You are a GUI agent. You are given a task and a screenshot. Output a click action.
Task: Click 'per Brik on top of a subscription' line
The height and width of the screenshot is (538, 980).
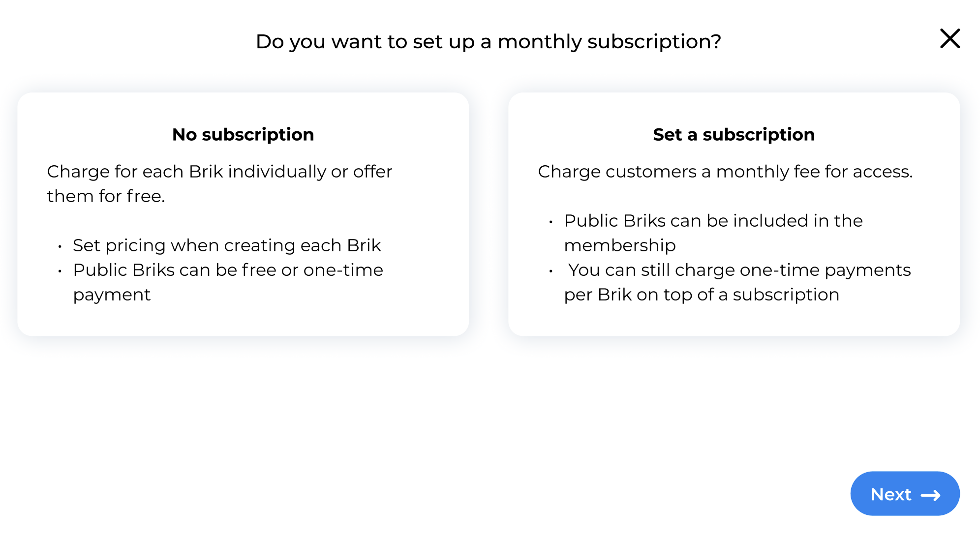702,295
